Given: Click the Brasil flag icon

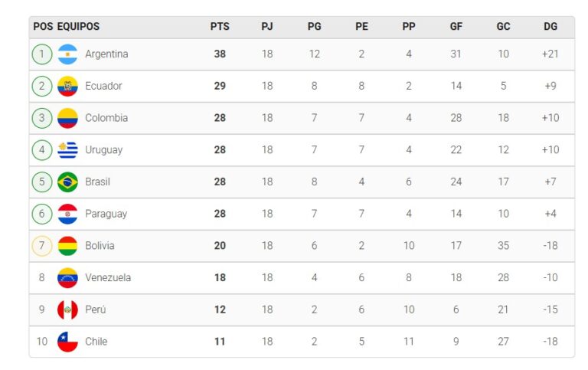Looking at the screenshot, I should pos(67,182).
